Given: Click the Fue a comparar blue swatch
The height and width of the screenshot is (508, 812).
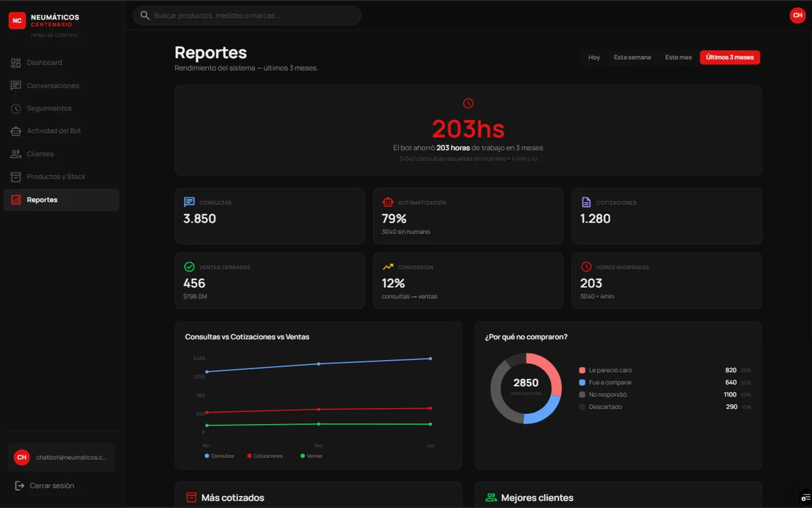Looking at the screenshot, I should [582, 383].
